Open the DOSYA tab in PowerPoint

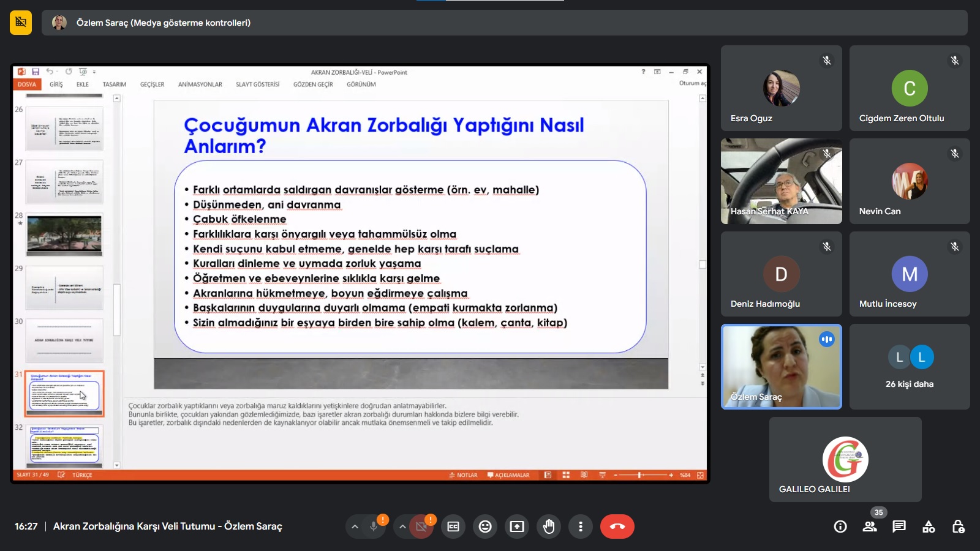point(27,84)
